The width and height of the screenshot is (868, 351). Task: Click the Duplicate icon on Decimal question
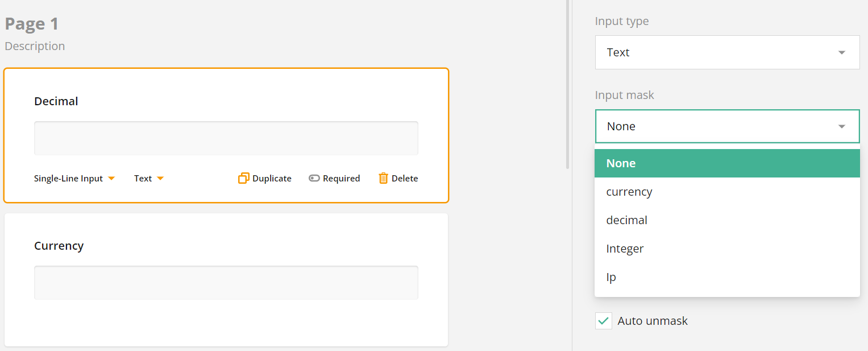pyautogui.click(x=244, y=178)
